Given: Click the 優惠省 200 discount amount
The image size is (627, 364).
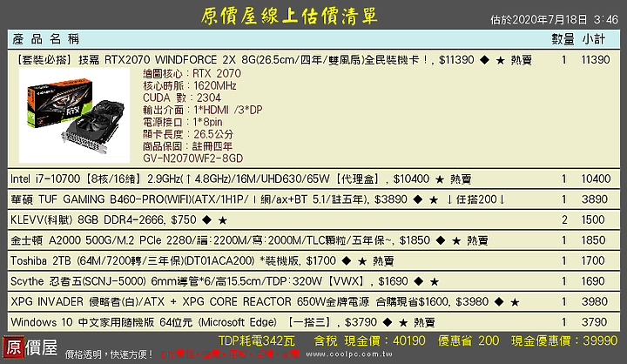Looking at the screenshot, I should [x=469, y=340].
